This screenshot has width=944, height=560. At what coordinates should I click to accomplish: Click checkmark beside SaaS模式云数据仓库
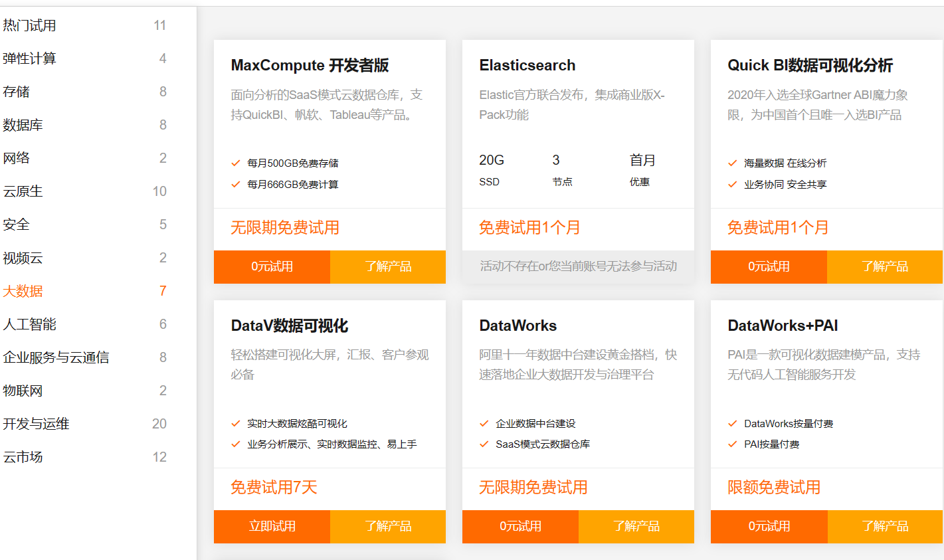(x=484, y=444)
